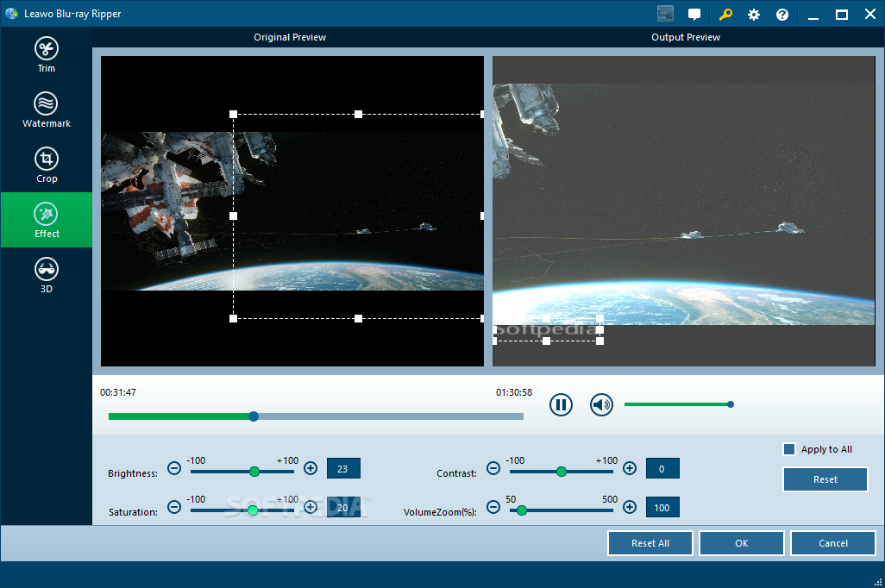Decrease brightness with minus button
Image resolution: width=885 pixels, height=588 pixels.
tap(174, 468)
